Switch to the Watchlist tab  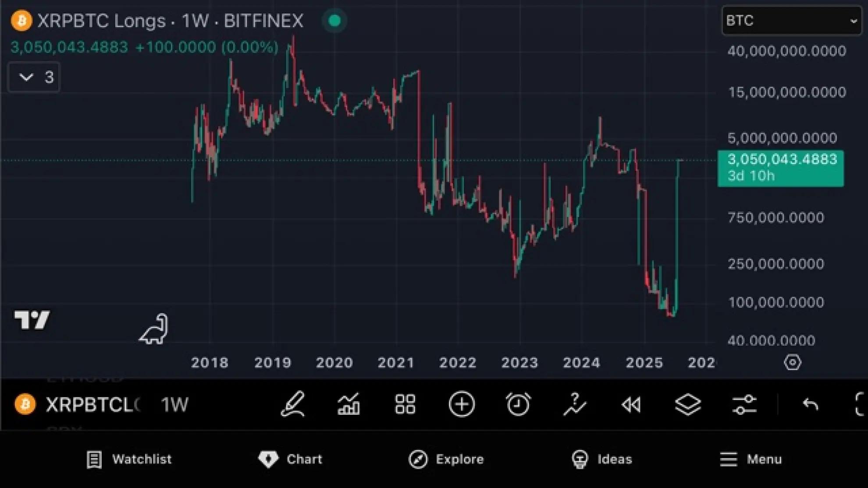(129, 459)
